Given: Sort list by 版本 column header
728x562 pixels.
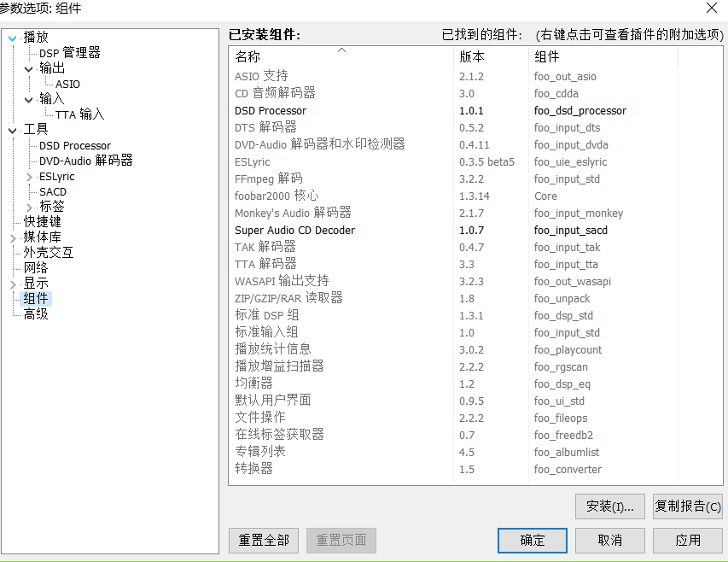Looking at the screenshot, I should click(471, 57).
